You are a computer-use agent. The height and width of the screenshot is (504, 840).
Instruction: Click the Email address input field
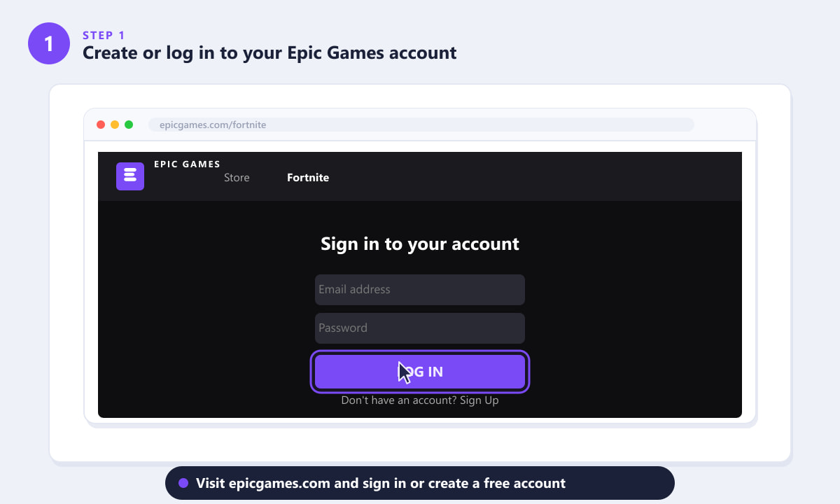coord(420,290)
